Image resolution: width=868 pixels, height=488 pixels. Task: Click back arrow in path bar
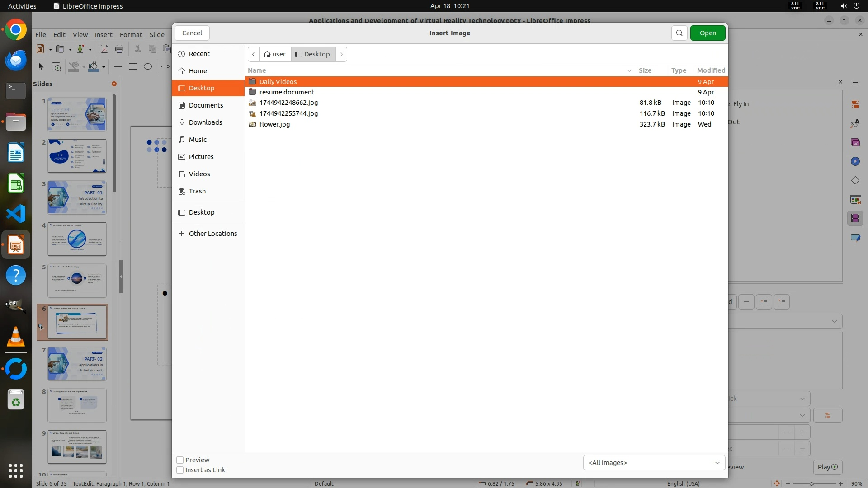coord(254,54)
